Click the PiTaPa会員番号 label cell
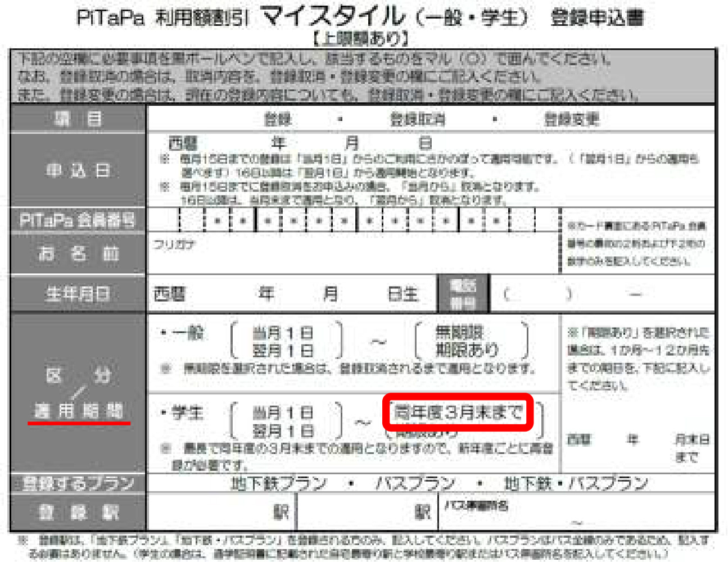 [78, 220]
